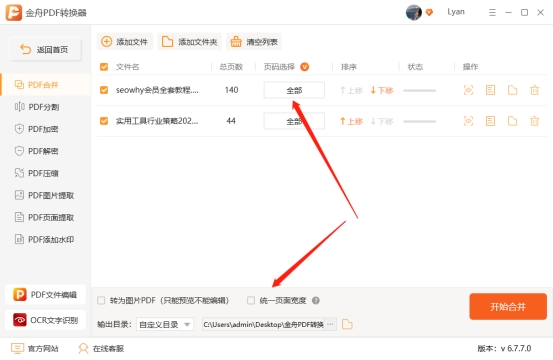Open the 自定义目录 output directory dropdown
Image resolution: width=553 pixels, height=360 pixels.
pyautogui.click(x=165, y=324)
